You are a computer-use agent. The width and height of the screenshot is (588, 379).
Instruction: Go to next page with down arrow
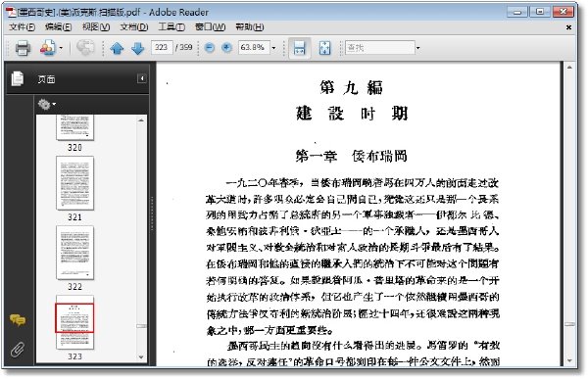pos(138,48)
